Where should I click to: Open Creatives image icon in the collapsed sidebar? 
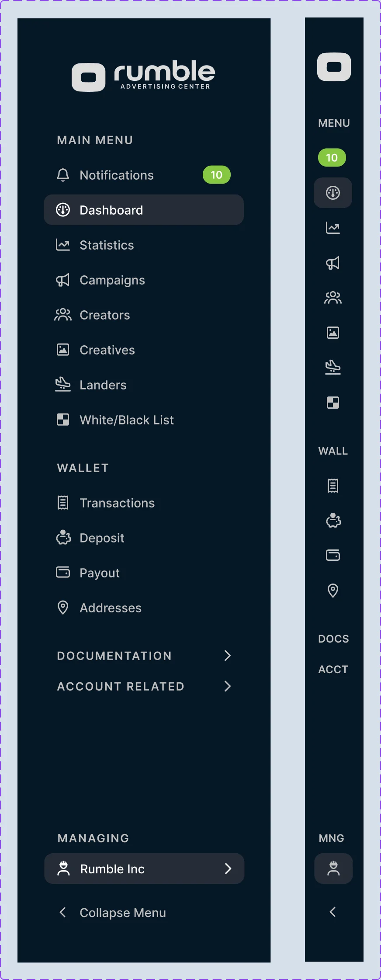tap(333, 333)
